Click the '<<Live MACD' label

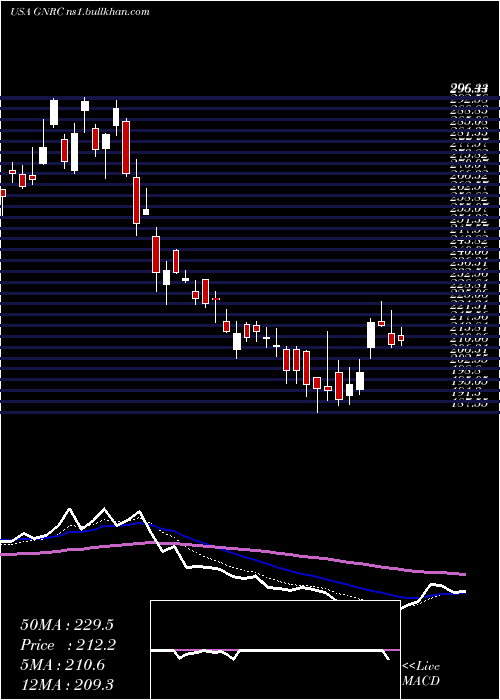click(421, 674)
